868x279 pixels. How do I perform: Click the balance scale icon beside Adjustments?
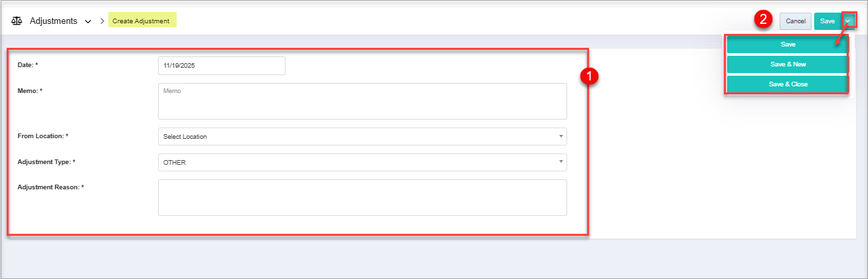(x=17, y=21)
